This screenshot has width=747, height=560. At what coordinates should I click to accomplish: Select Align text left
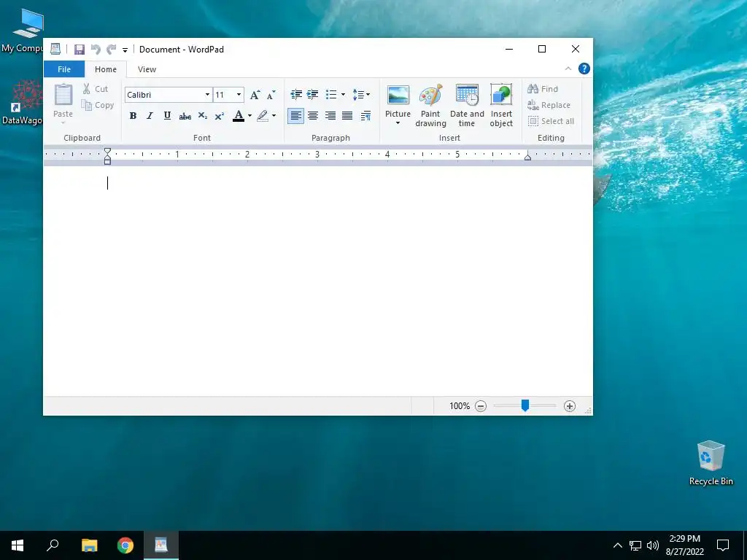coord(296,116)
